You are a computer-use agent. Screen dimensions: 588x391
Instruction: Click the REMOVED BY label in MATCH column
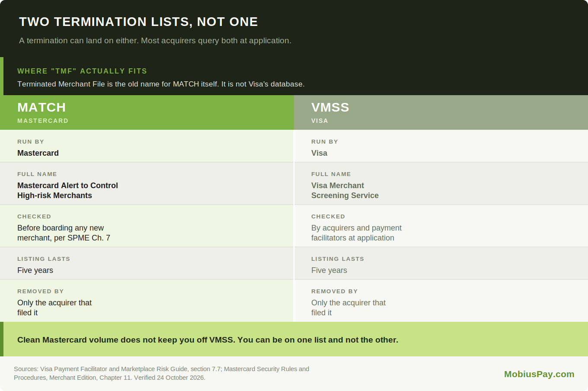pos(41,291)
